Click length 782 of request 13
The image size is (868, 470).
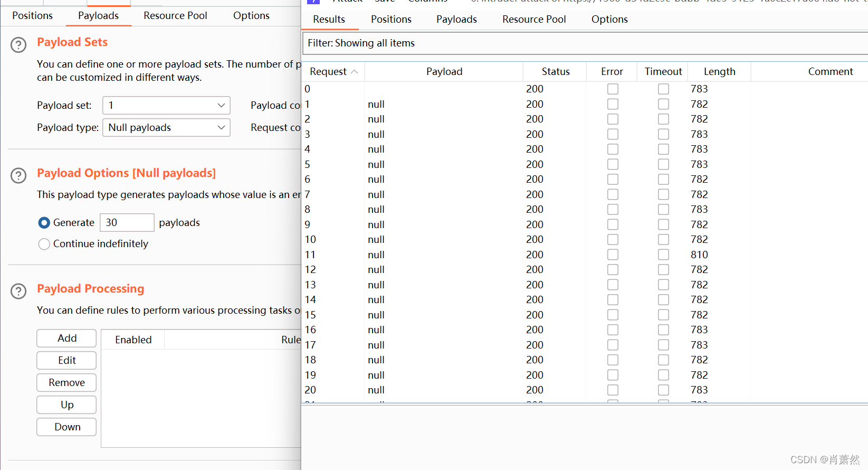[x=699, y=285]
